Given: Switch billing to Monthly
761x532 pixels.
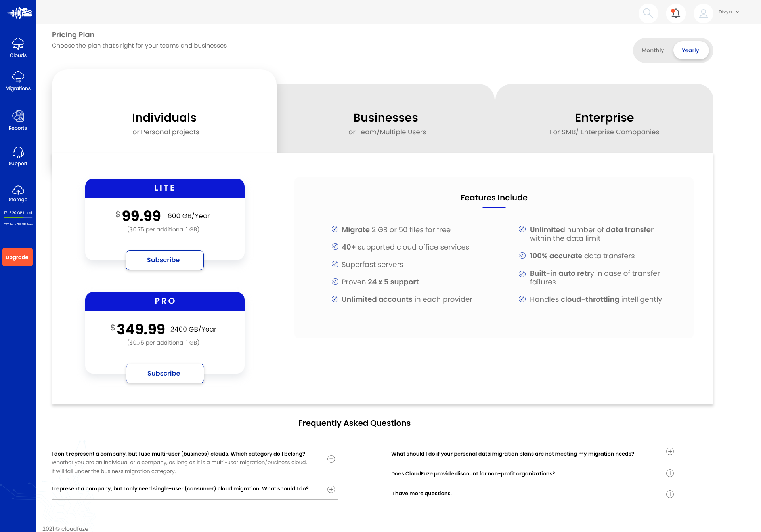Looking at the screenshot, I should [x=652, y=50].
